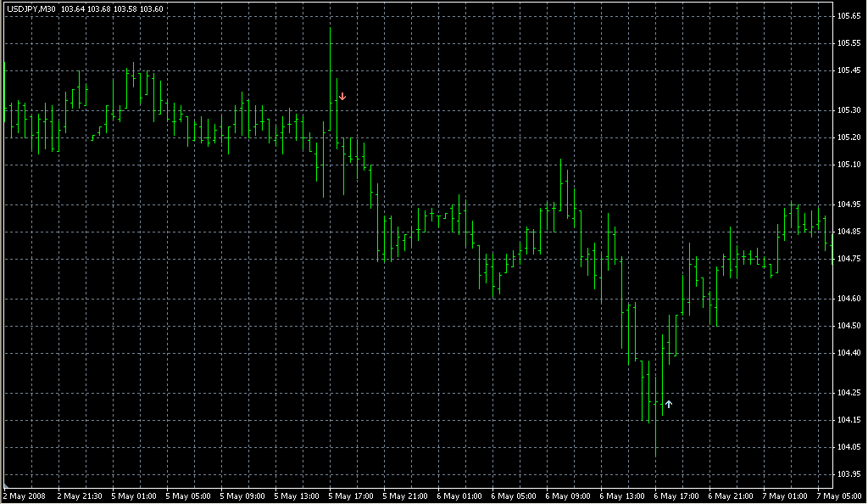Screen dimensions: 868x504
Task: Click the USDJPY,M30 chart title text
Action: click(x=31, y=8)
